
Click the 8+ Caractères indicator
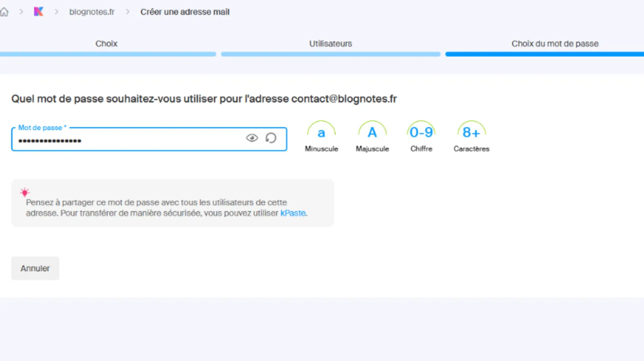(x=471, y=133)
